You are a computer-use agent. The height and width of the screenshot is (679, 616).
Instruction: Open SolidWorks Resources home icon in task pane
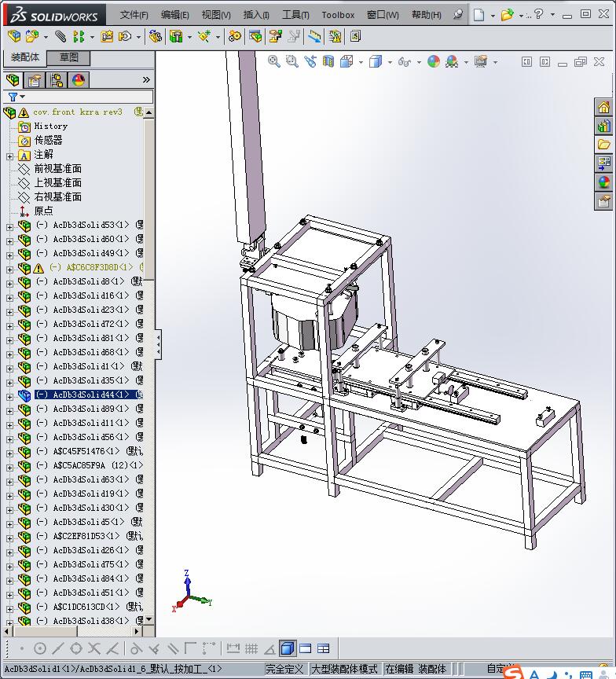coord(603,107)
